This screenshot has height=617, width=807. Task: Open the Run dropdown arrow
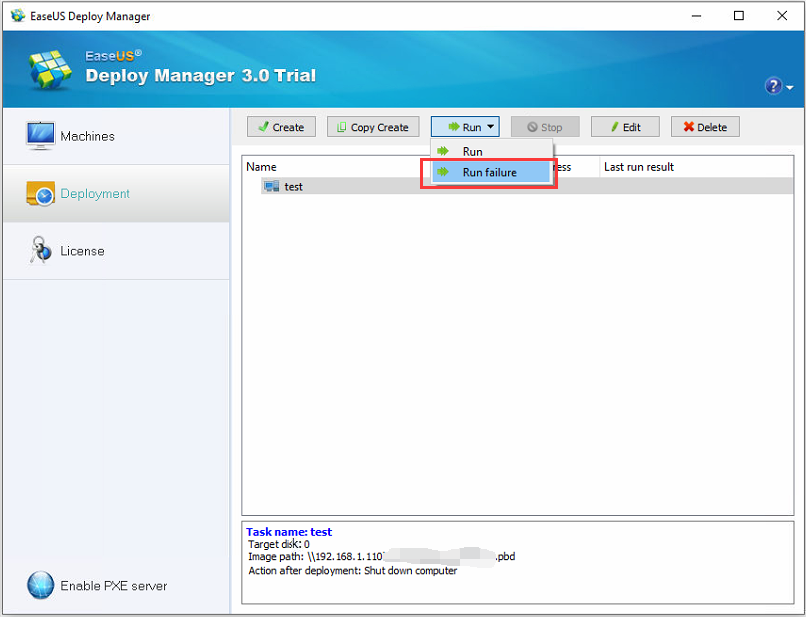[490, 127]
